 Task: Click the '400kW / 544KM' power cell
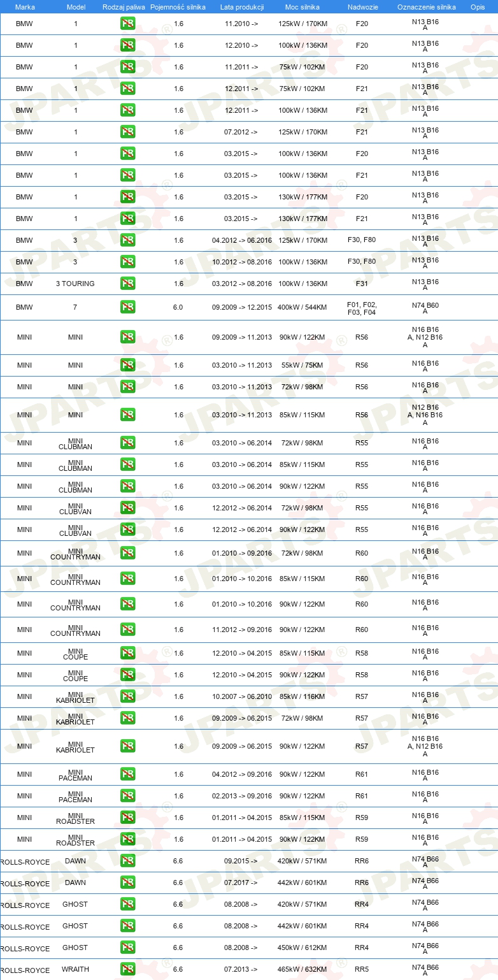coord(302,307)
